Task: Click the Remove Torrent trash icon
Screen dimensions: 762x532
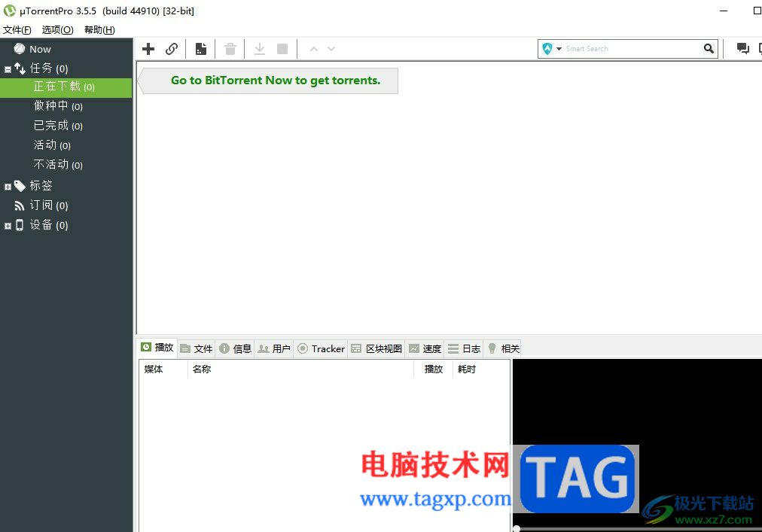Action: (230, 49)
